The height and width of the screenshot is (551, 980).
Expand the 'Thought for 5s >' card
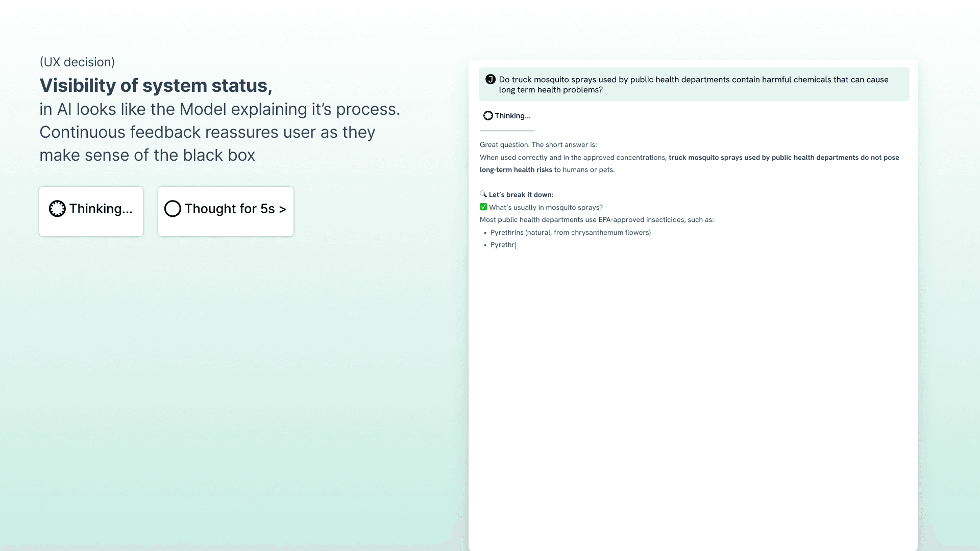[x=226, y=211]
